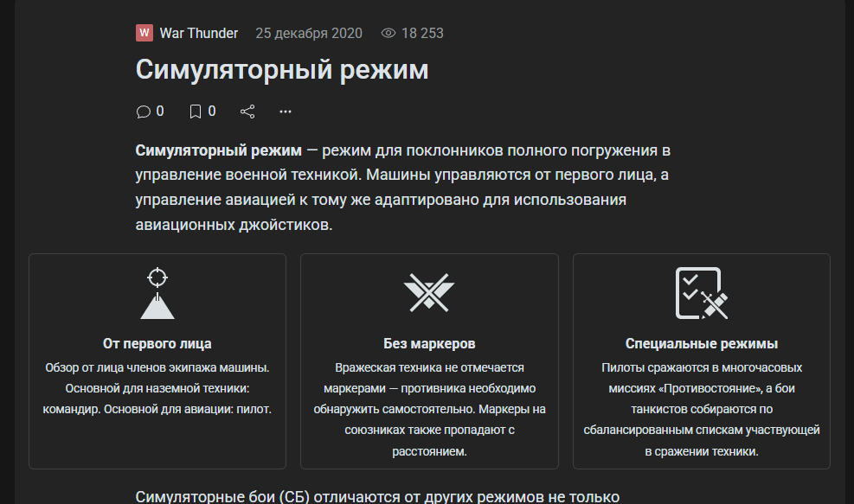Click the crosshair first-person view icon

[x=157, y=293]
